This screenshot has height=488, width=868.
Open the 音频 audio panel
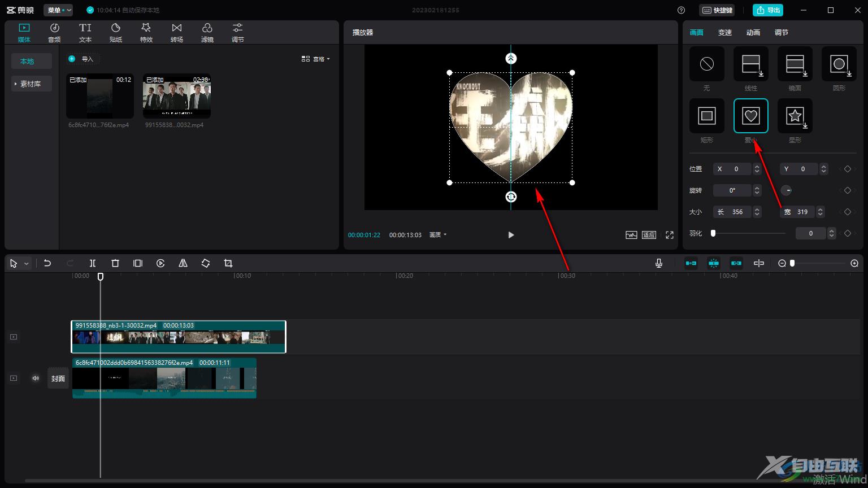[x=54, y=33]
